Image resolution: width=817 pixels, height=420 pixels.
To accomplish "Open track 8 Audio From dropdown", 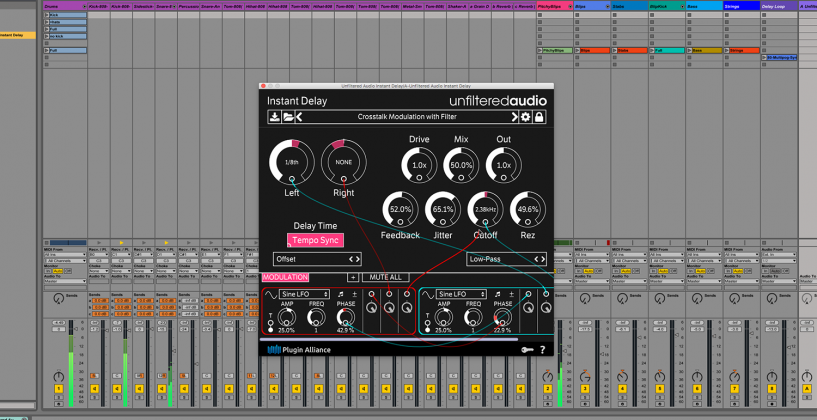I will [x=779, y=255].
